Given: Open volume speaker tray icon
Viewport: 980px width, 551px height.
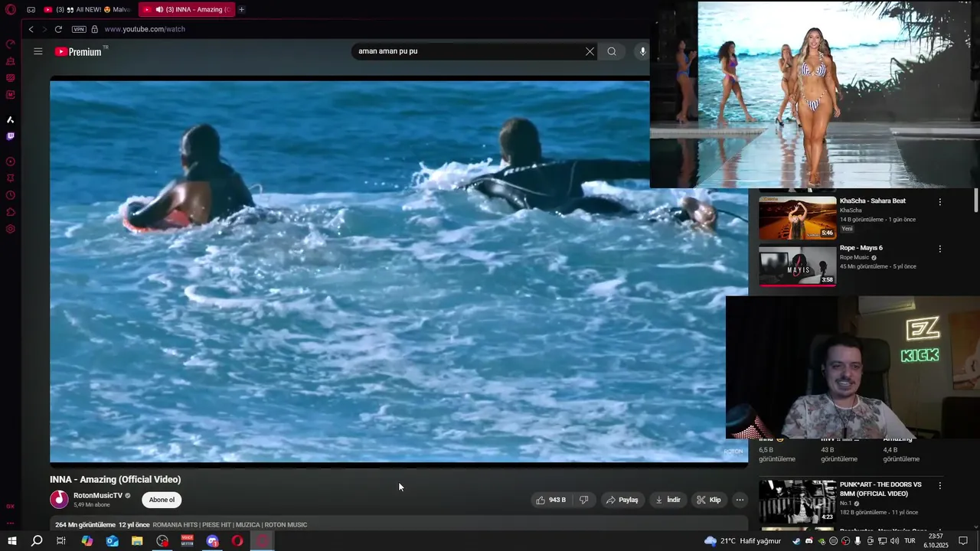Looking at the screenshot, I should (x=894, y=541).
